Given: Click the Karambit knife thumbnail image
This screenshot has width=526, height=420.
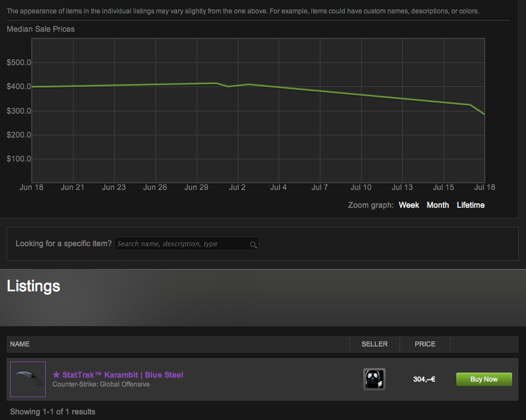Looking at the screenshot, I should coord(28,379).
